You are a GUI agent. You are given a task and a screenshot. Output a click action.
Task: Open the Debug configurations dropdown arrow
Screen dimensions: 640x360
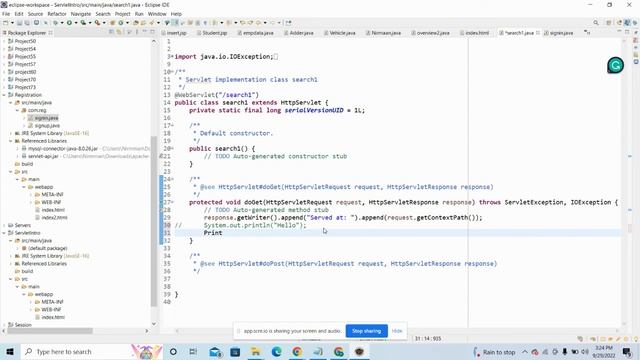click(x=62, y=23)
